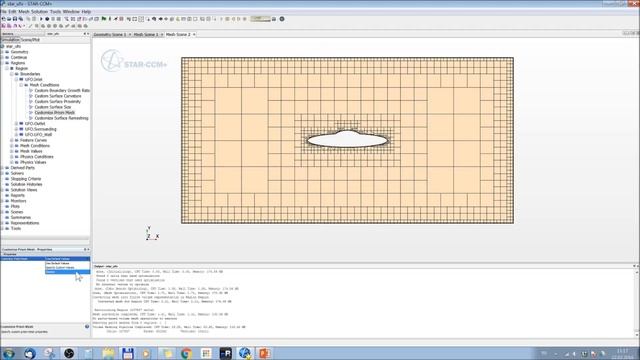This screenshot has height=360, width=640.
Task: Expand the UFO.Outlet boundary node
Action: 16,124
